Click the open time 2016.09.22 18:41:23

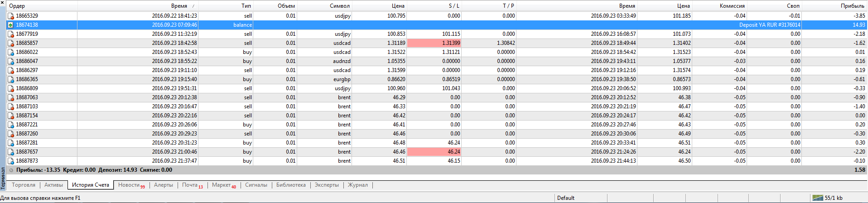coord(174,16)
